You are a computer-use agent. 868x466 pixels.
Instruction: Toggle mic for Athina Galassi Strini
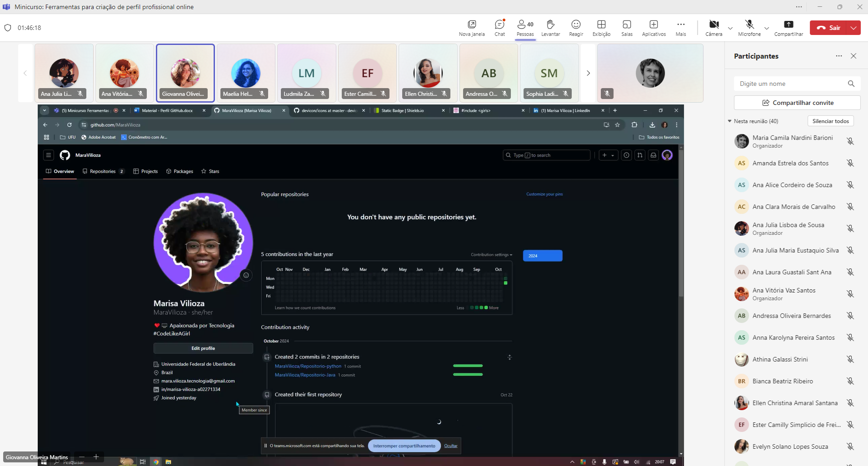click(x=850, y=359)
